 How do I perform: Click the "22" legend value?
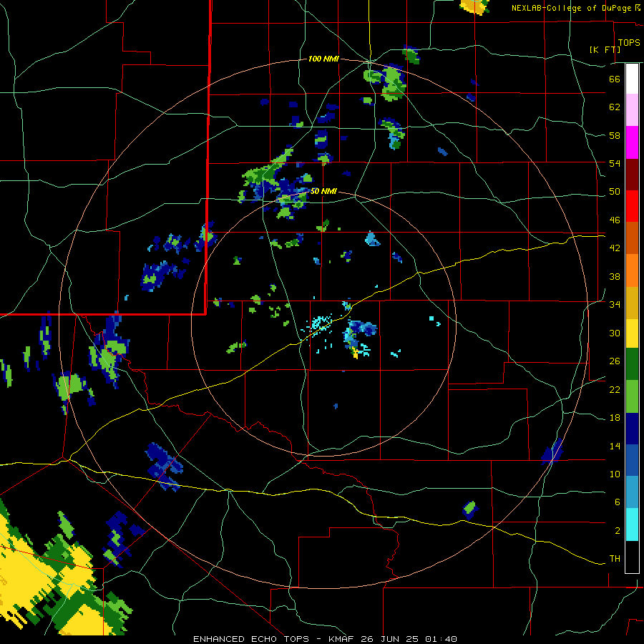click(615, 389)
